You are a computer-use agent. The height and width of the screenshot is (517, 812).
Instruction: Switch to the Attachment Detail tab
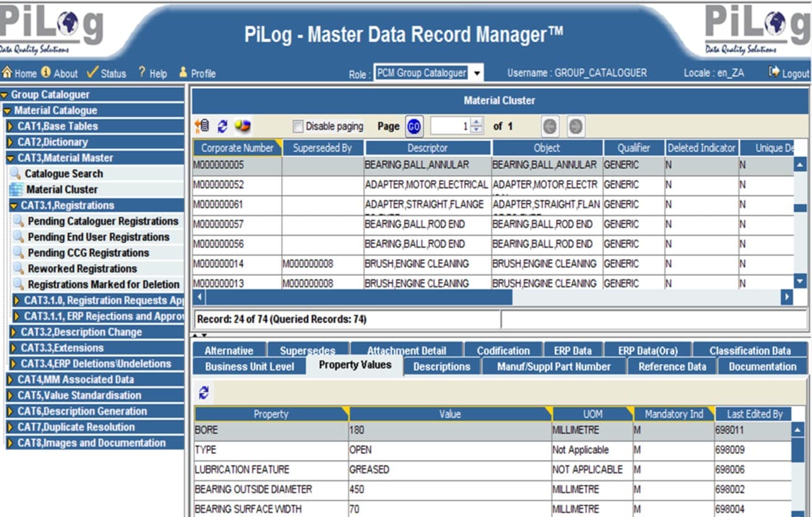tap(406, 350)
